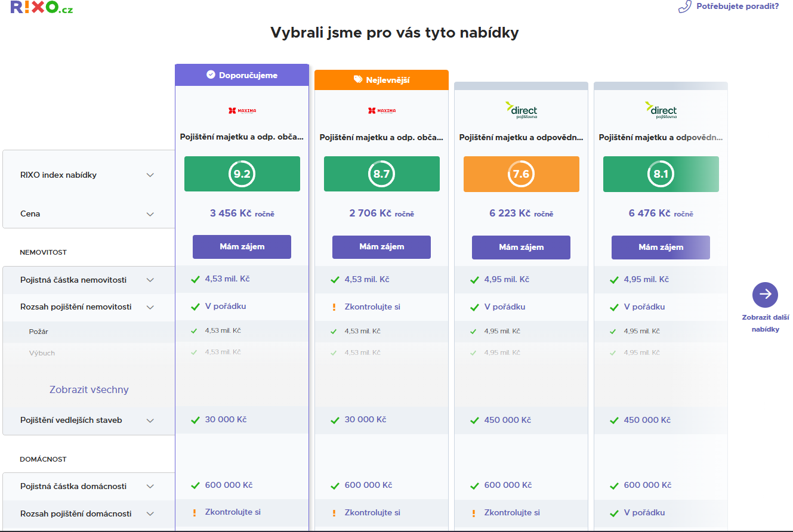The image size is (793, 532).
Task: Click the Direct pojišťovna logo in the third offer
Action: (x=521, y=110)
